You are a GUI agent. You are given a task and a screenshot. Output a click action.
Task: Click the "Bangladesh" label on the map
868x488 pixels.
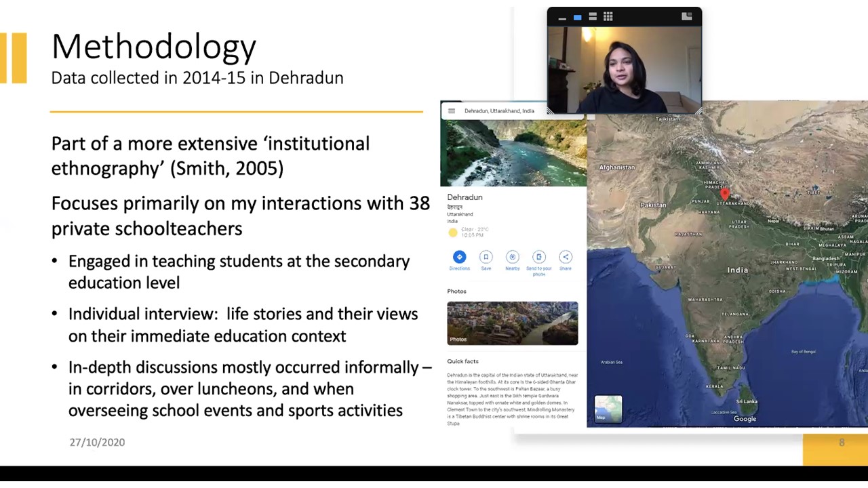[x=825, y=259]
